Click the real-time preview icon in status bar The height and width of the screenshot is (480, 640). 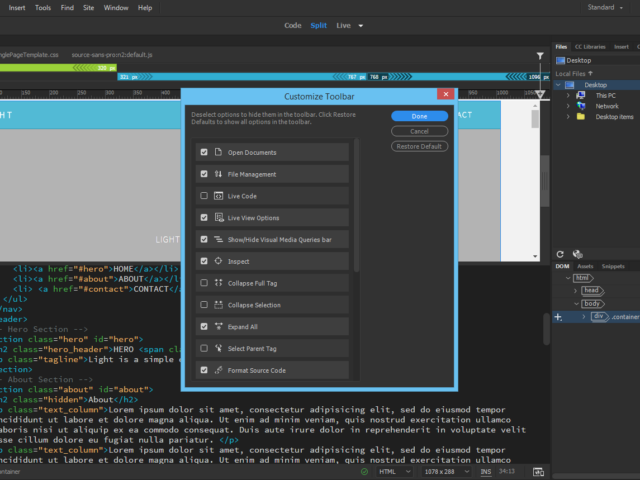[536, 471]
